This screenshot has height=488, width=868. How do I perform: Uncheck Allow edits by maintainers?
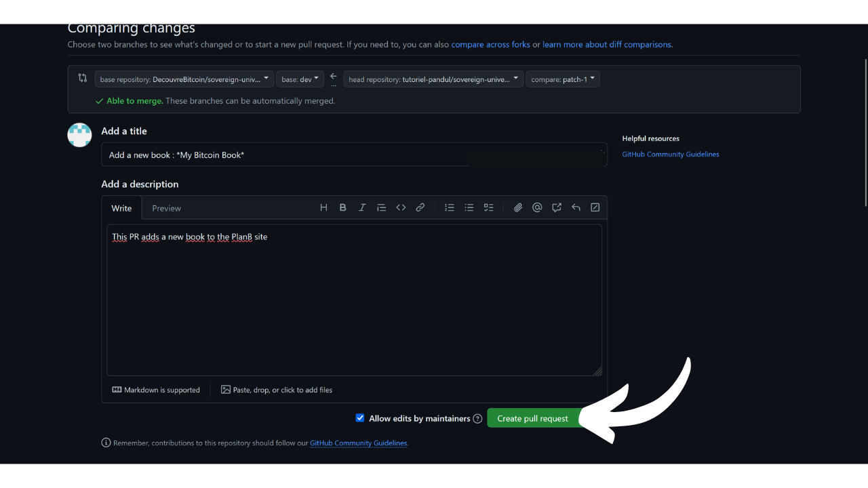pyautogui.click(x=360, y=418)
